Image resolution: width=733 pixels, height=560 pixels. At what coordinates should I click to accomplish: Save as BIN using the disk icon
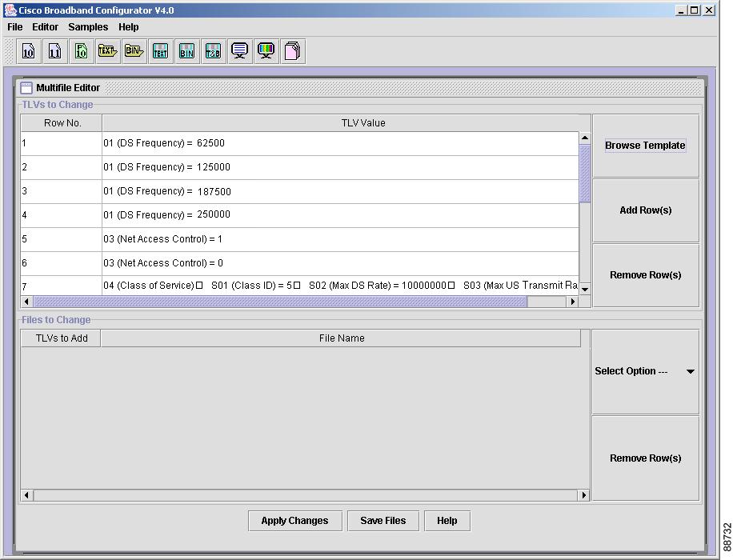click(186, 51)
